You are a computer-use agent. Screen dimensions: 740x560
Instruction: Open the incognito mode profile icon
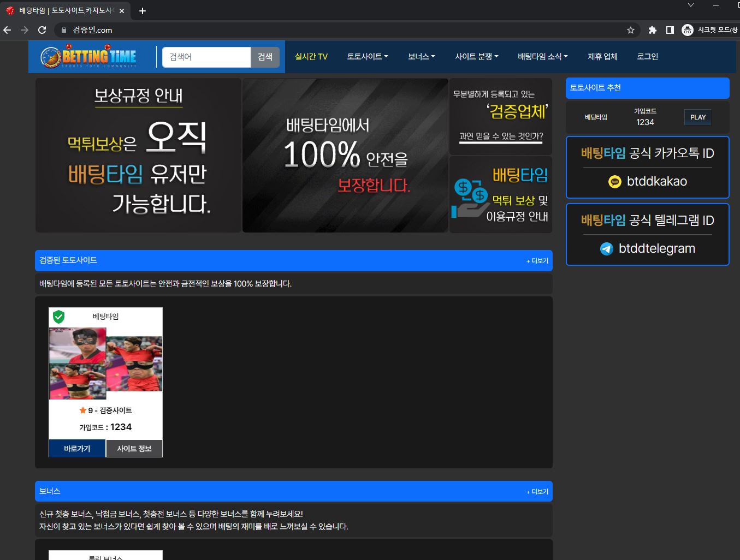tap(688, 30)
